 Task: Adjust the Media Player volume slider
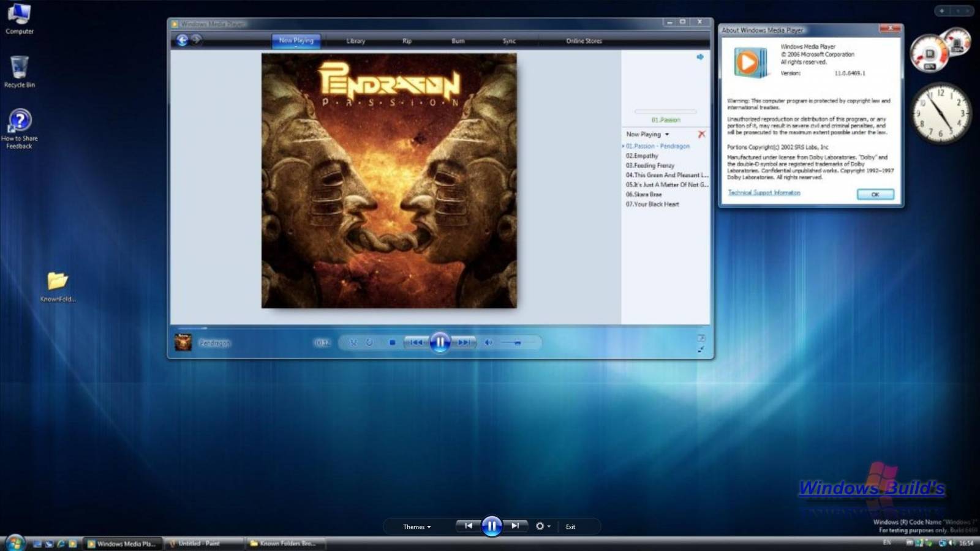(518, 343)
